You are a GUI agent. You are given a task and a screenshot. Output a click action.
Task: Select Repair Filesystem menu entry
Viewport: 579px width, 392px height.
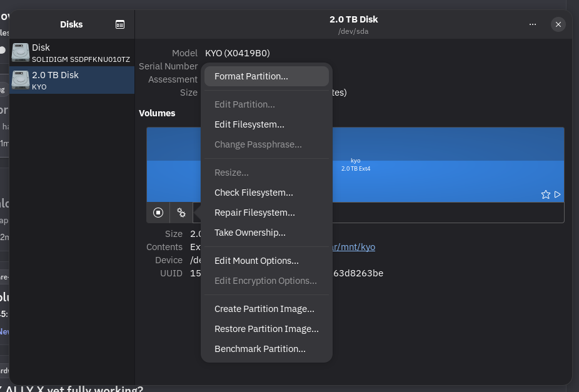pos(254,213)
